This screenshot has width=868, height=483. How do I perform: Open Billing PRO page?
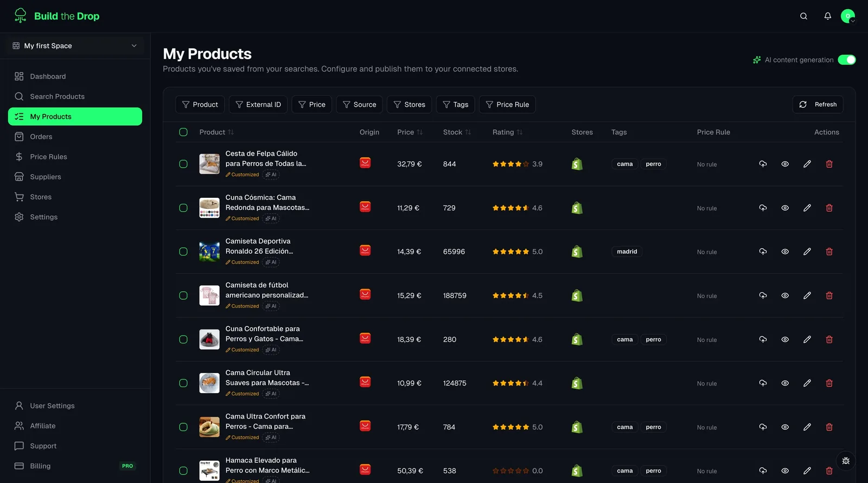(x=75, y=466)
